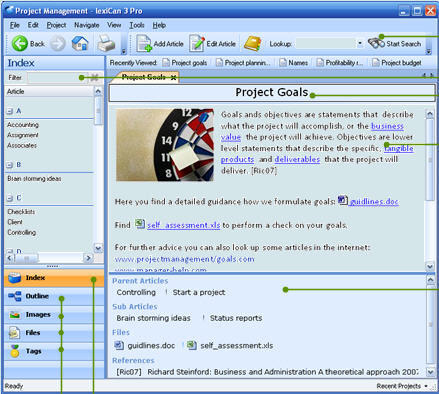Follow the deliverables hyperlink

(297, 159)
